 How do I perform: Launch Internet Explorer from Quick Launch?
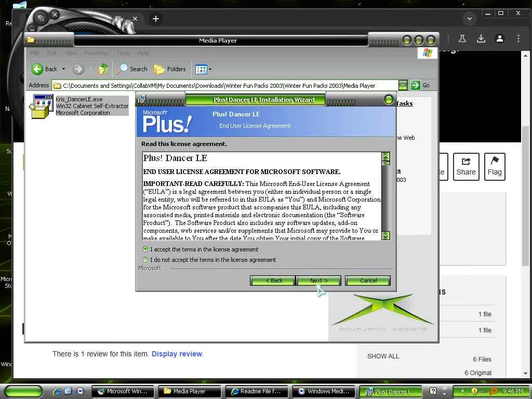57,391
